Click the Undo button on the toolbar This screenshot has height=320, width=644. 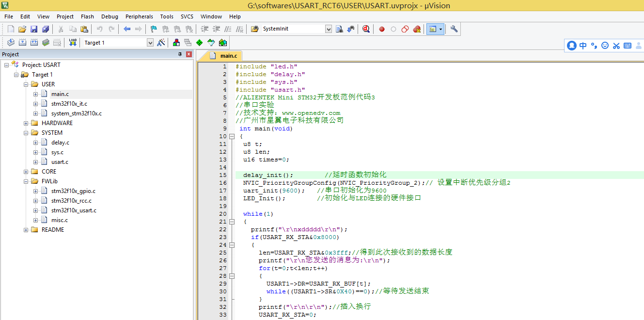[100, 29]
